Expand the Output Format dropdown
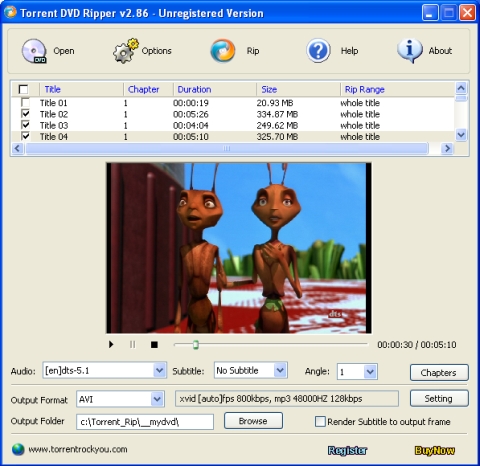Image resolution: width=480 pixels, height=466 pixels. tap(157, 399)
